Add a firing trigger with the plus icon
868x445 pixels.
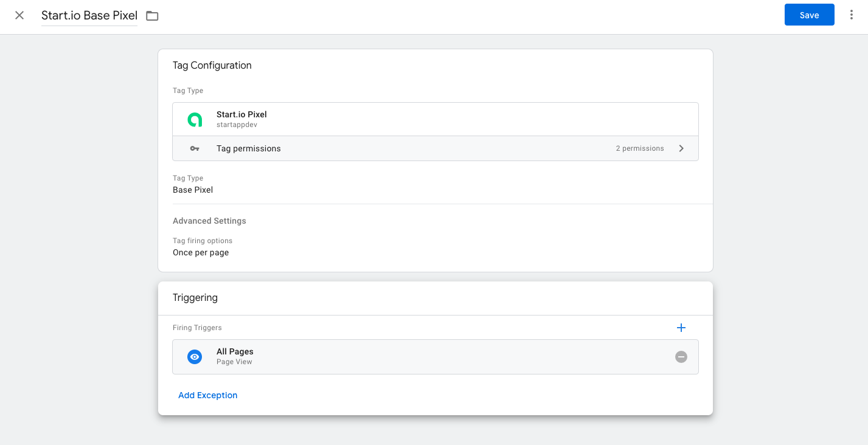681,328
